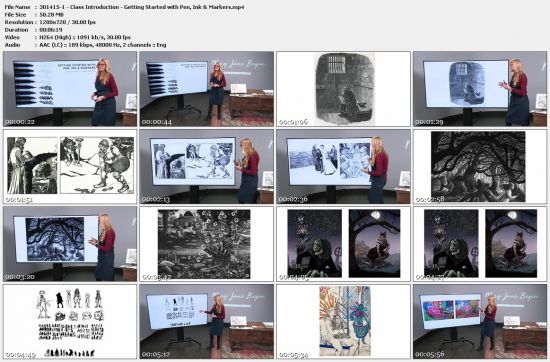Open the character sketches thumbnail at 00:04:49
This screenshot has height=362, width=550.
tap(70, 322)
